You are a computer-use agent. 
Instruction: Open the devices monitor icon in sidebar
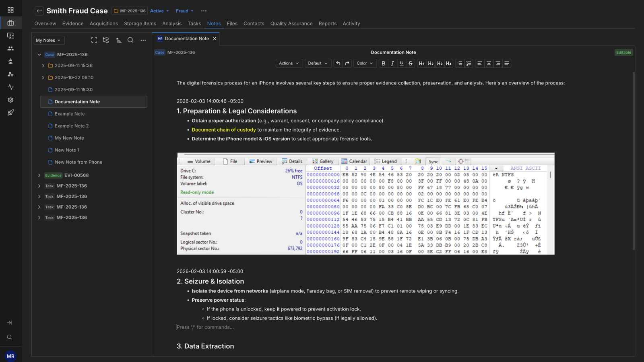click(10, 36)
